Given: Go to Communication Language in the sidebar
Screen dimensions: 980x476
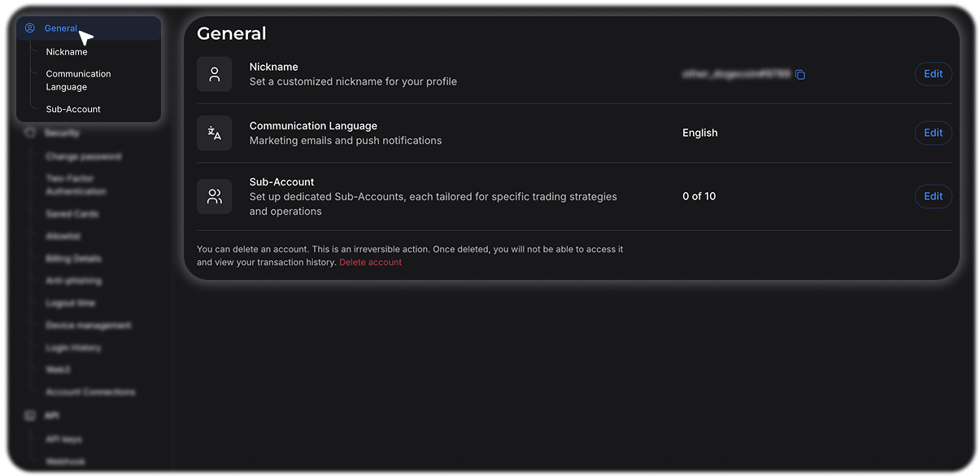Looking at the screenshot, I should click(x=78, y=81).
